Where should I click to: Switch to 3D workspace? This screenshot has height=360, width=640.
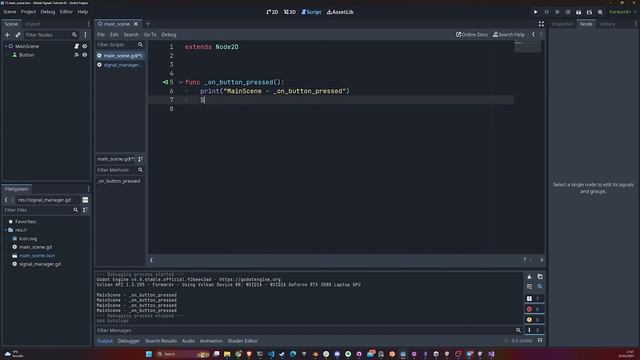pos(290,12)
